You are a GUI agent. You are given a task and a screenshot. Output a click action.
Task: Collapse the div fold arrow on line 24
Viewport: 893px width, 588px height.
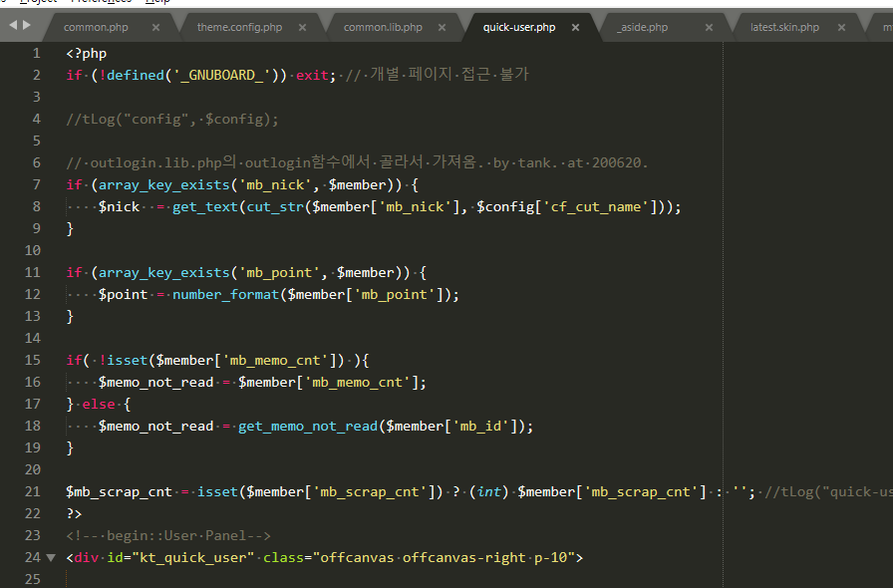[51, 558]
